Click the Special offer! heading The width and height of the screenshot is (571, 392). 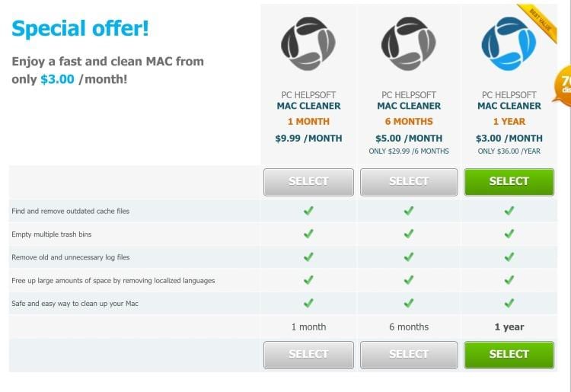[x=80, y=28]
